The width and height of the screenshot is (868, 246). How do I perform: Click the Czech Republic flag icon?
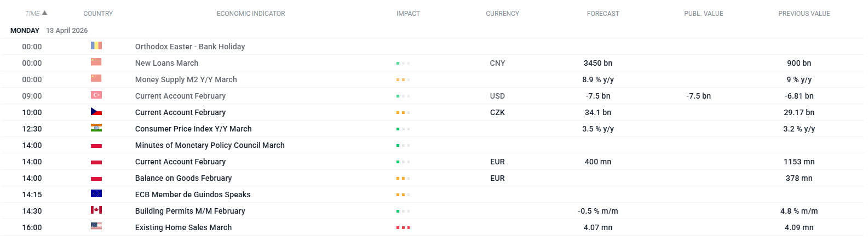tap(96, 112)
